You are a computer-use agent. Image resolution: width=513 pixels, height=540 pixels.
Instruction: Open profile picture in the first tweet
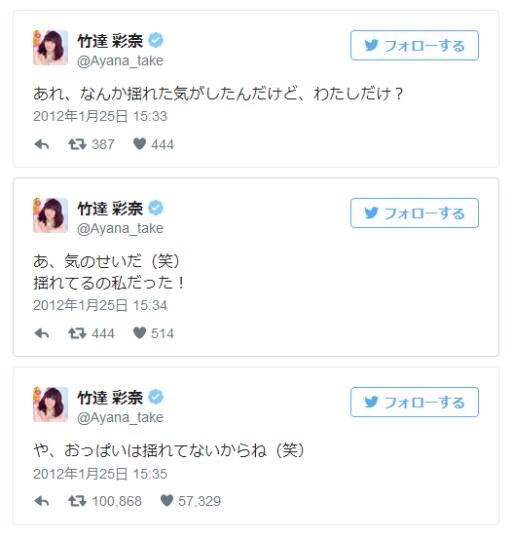[51, 48]
